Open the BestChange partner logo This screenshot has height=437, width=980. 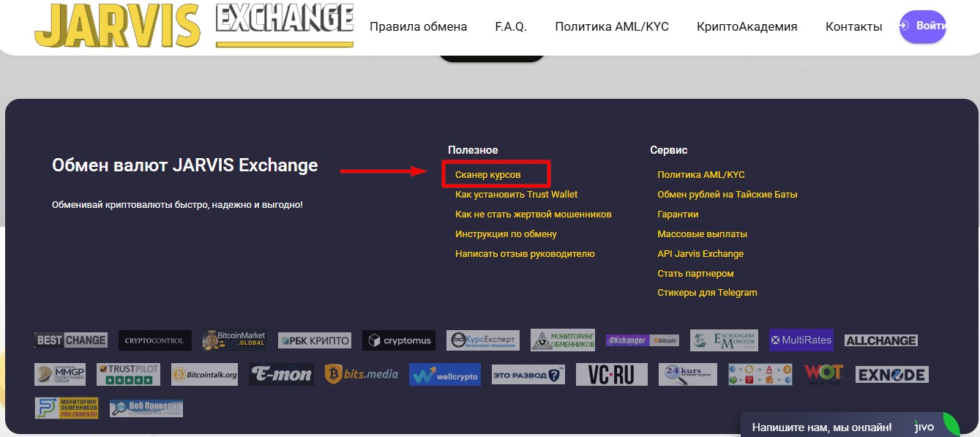(x=70, y=340)
